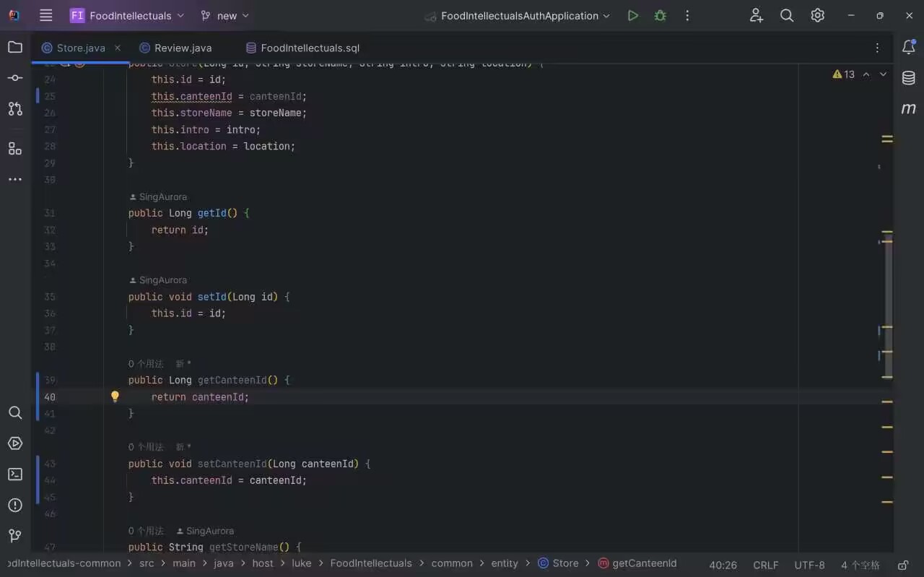The image size is (924, 577).
Task: Click the 13 warnings indicator
Action: coord(843,74)
